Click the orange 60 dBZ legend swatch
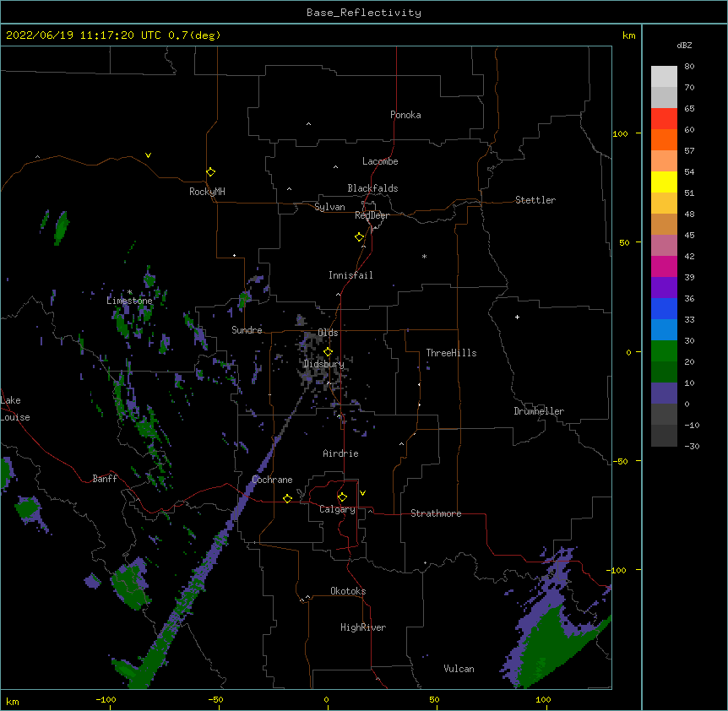This screenshot has height=711, width=728. [x=664, y=139]
